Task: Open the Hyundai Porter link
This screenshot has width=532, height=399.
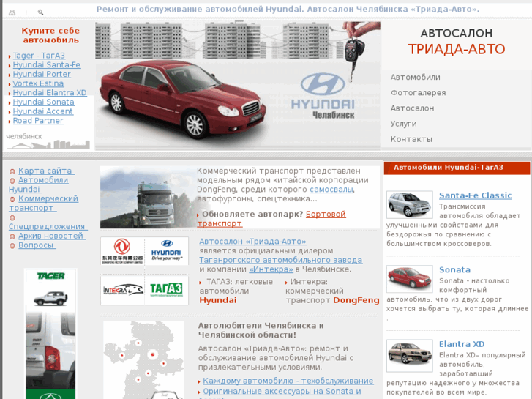Action: click(x=42, y=74)
